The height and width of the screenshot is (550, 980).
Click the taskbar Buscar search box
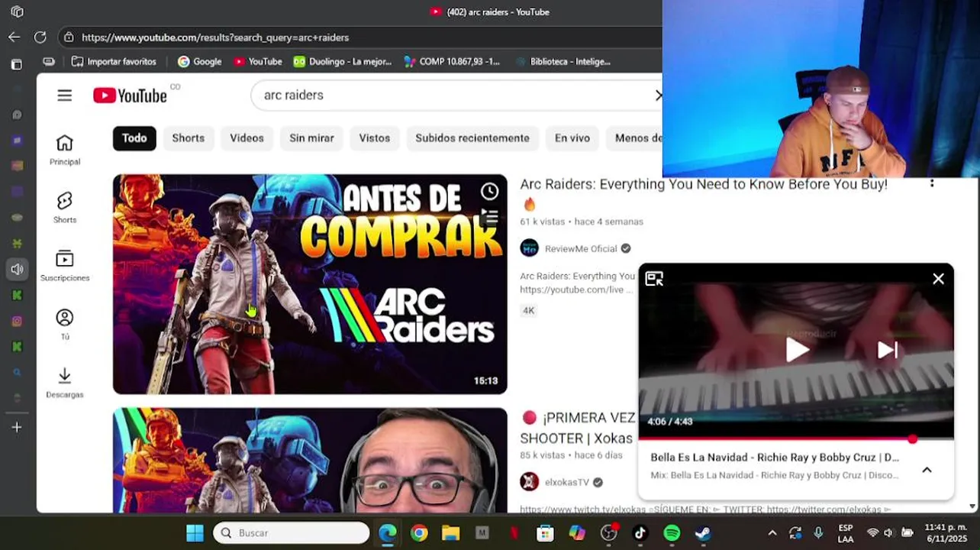pyautogui.click(x=291, y=533)
